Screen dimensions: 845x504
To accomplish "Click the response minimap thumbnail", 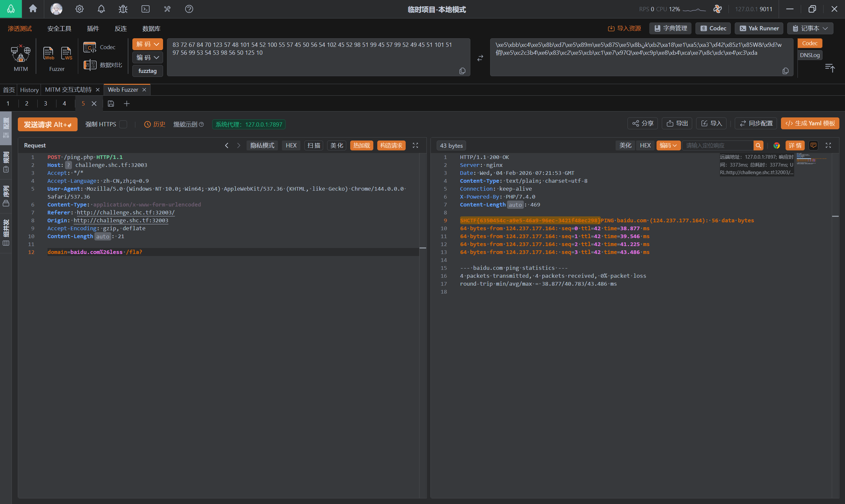I will pos(811,159).
